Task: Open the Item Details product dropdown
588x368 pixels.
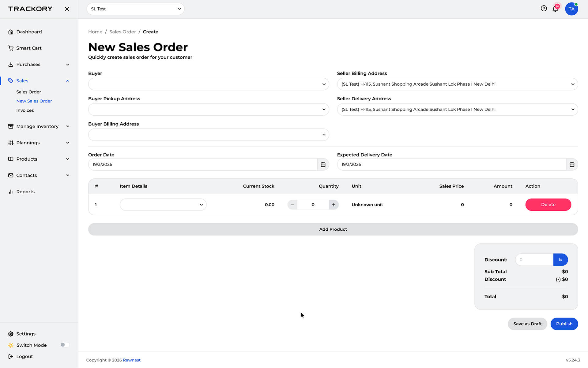Action: tap(163, 205)
